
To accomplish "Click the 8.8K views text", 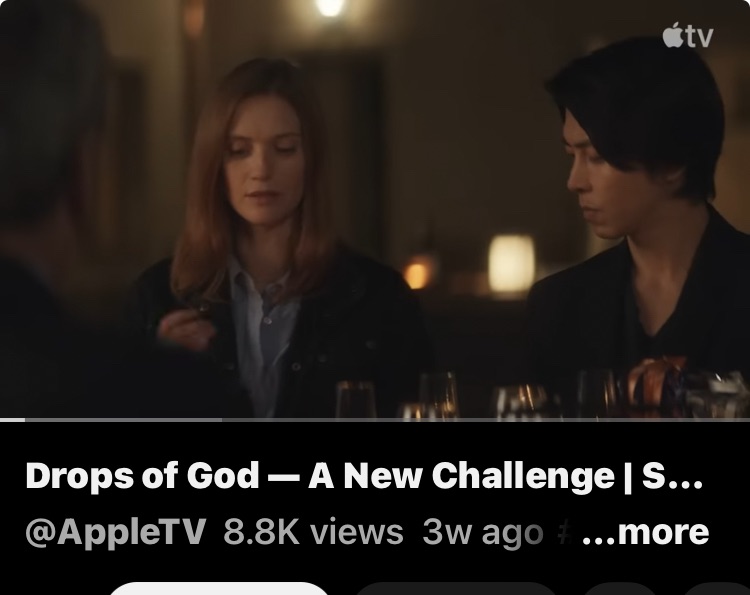I will click(x=313, y=532).
